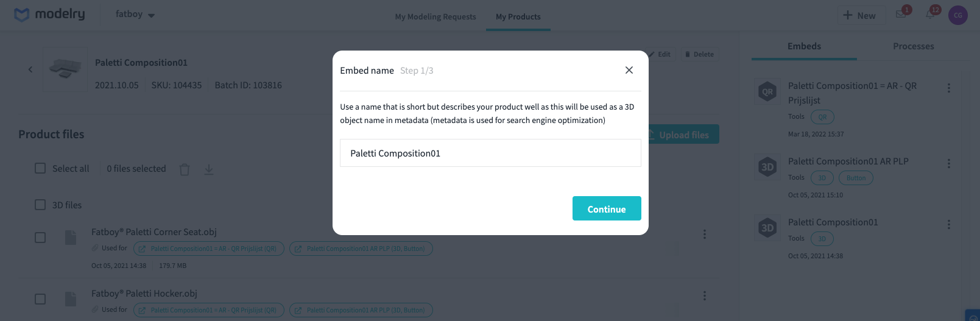Open the messages envelope icon
Image resolution: width=980 pixels, height=321 pixels.
pyautogui.click(x=901, y=15)
